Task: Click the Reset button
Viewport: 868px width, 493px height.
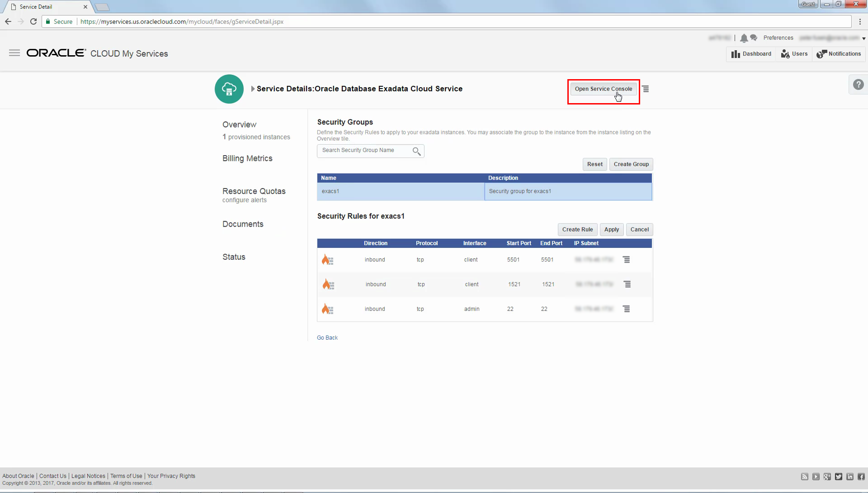Action: coord(594,164)
